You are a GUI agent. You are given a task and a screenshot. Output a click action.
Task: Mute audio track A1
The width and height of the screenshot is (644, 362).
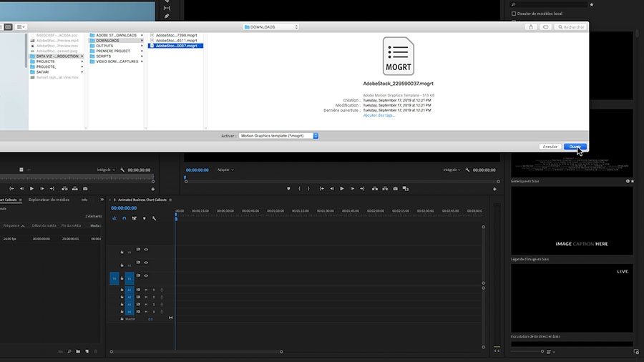click(146, 290)
